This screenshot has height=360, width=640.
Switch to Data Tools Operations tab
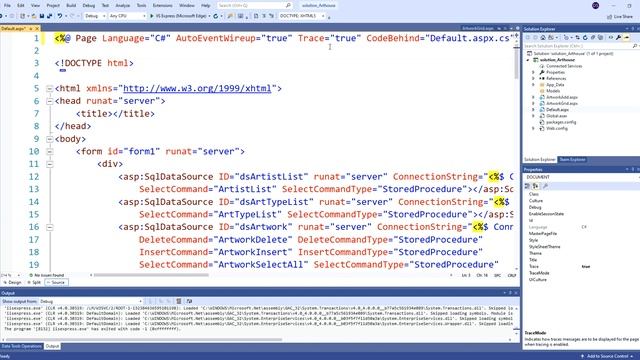[22, 346]
